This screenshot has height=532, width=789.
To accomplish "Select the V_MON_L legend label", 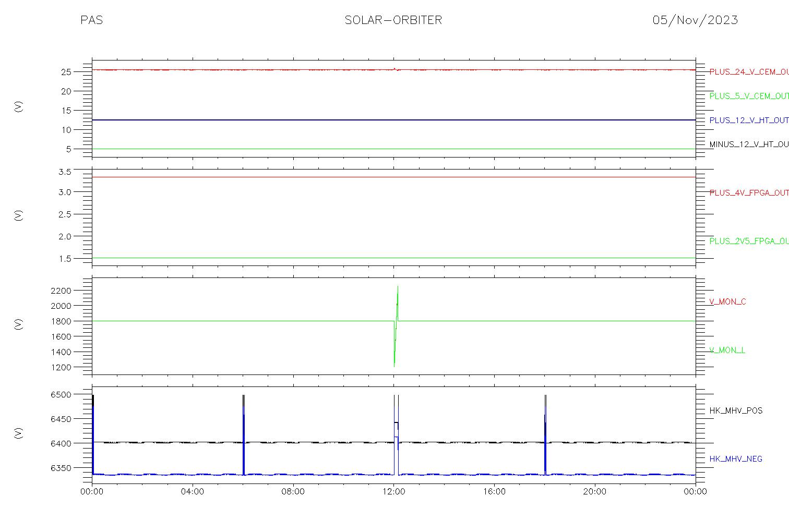I will [x=727, y=350].
